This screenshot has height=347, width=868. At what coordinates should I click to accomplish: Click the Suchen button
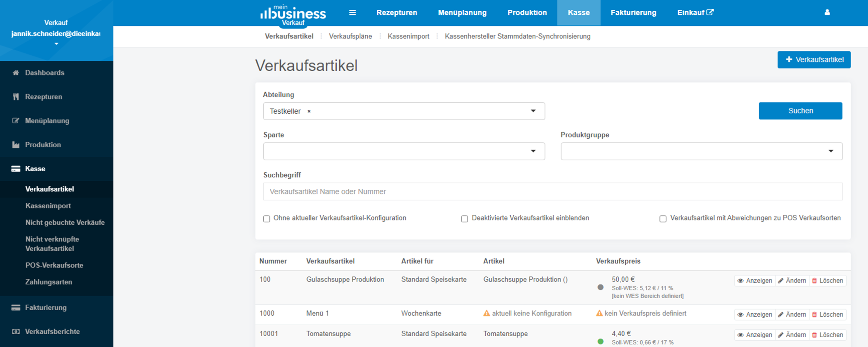[800, 111]
